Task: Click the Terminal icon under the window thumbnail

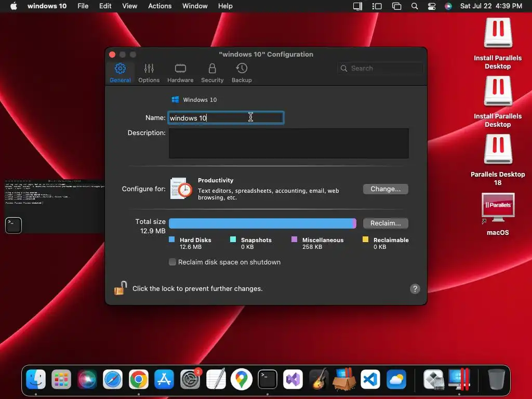Action: pos(14,225)
